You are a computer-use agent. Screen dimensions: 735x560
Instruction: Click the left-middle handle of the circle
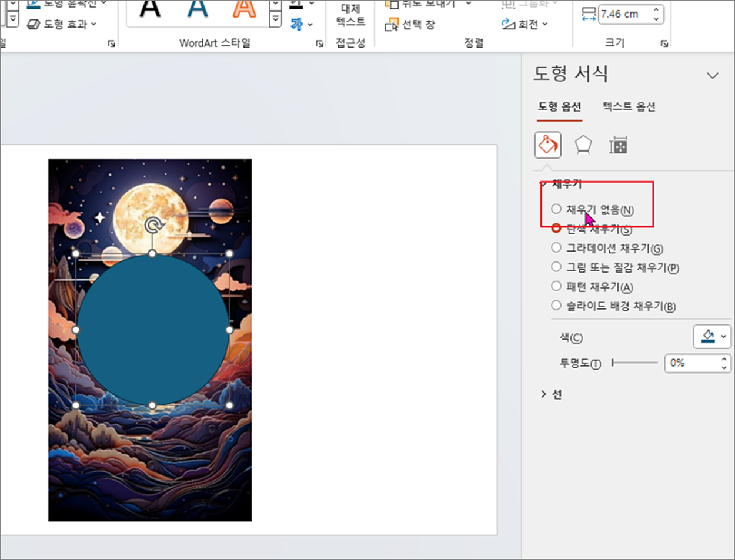click(76, 330)
